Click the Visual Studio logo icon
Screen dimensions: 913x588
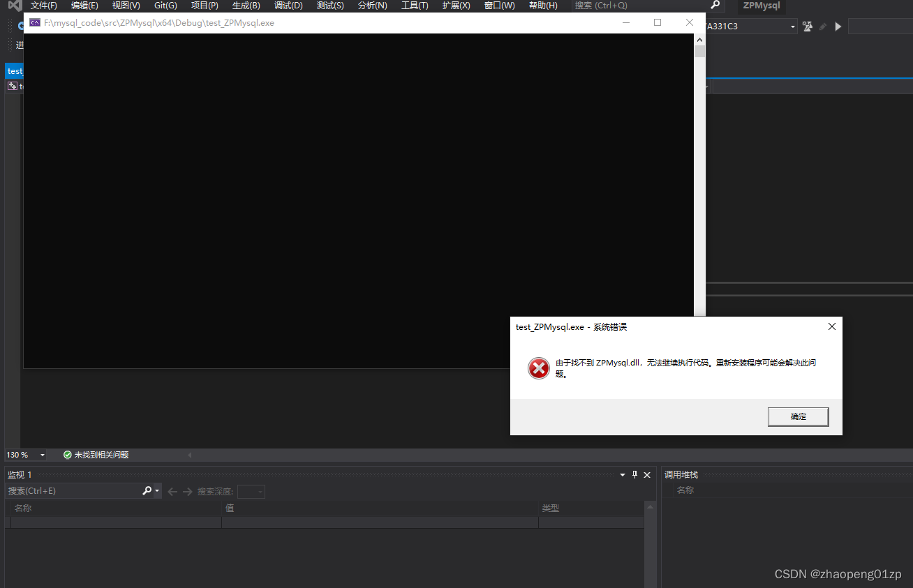(x=14, y=6)
